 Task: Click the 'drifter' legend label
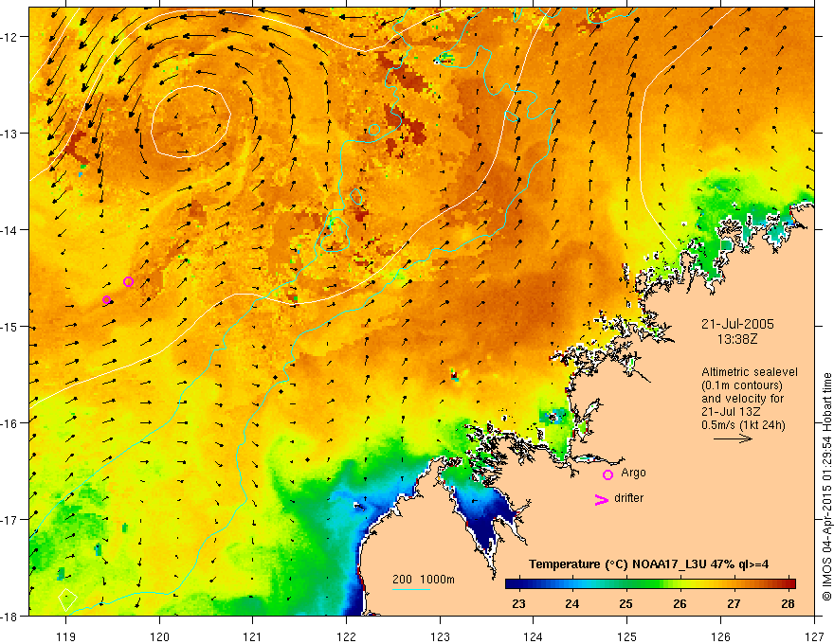pos(628,498)
